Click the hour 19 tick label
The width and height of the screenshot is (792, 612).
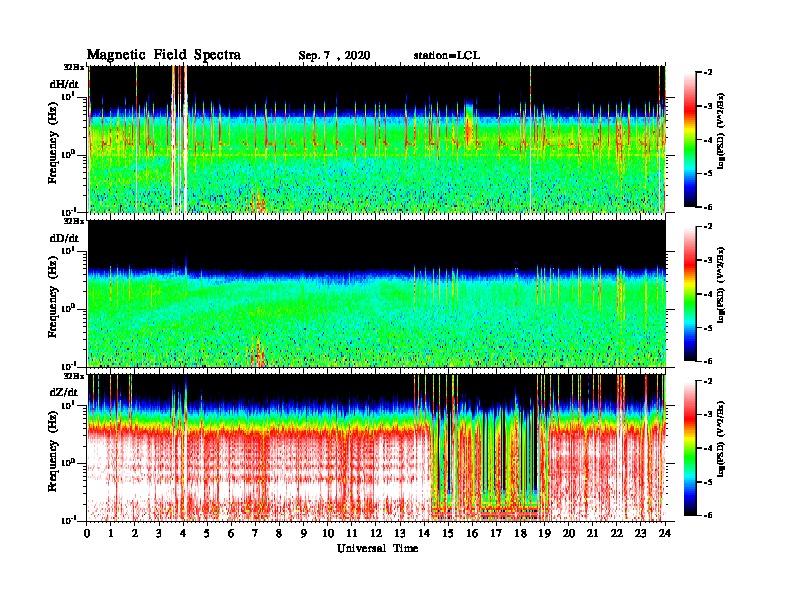tap(544, 533)
